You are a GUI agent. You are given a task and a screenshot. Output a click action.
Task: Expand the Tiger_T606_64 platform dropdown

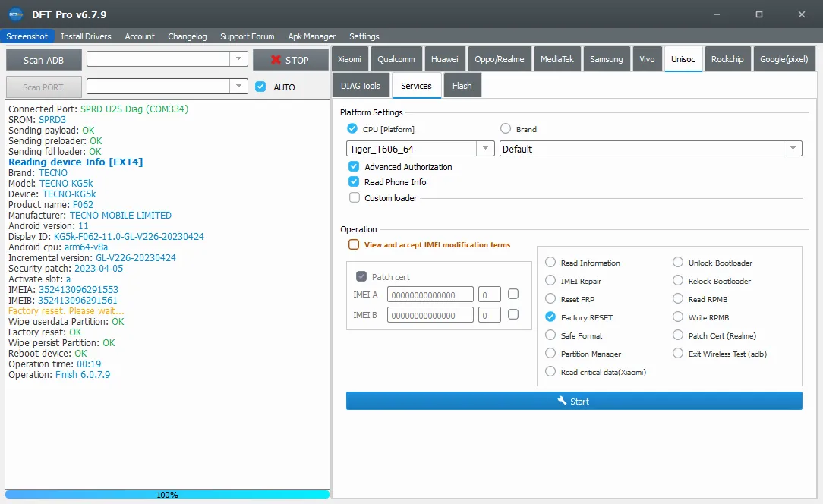[x=485, y=150]
